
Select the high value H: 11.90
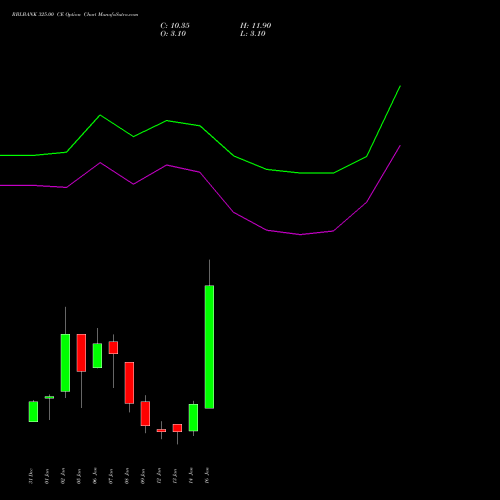point(256,26)
